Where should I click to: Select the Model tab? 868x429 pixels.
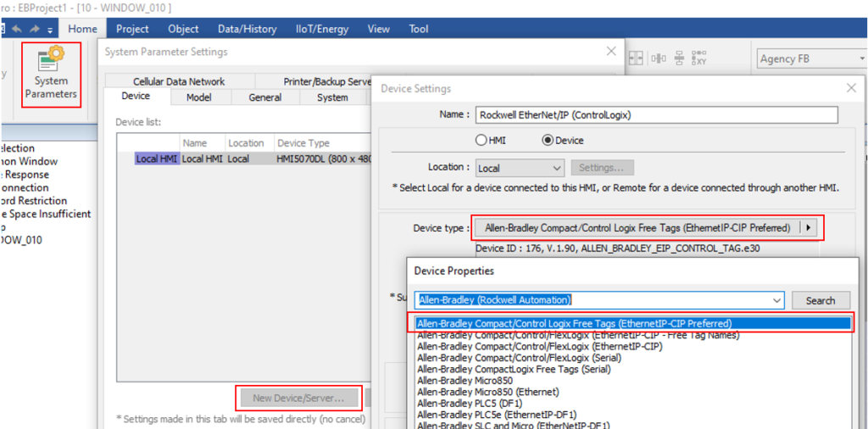point(200,97)
